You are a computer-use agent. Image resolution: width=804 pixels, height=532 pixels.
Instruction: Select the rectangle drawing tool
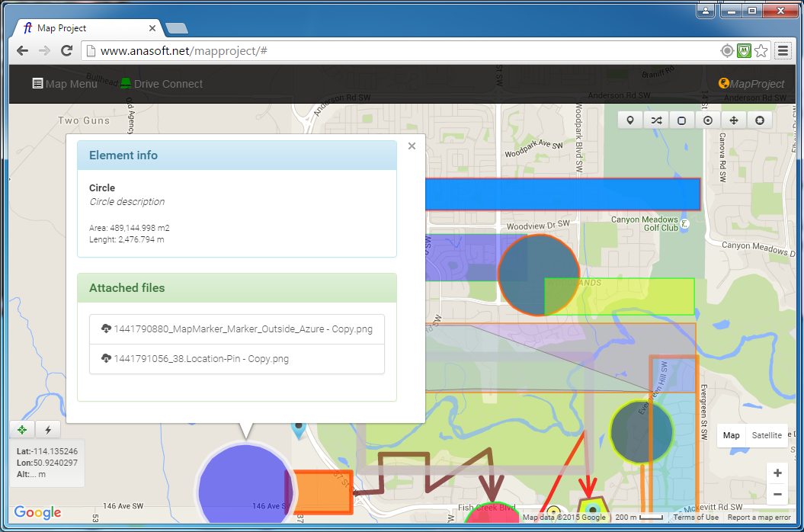[682, 120]
